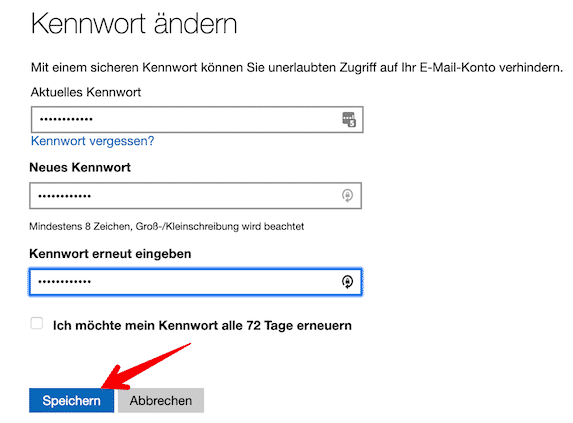The height and width of the screenshot is (423, 573).
Task: Cancel with the Abbrechen button
Action: [161, 400]
